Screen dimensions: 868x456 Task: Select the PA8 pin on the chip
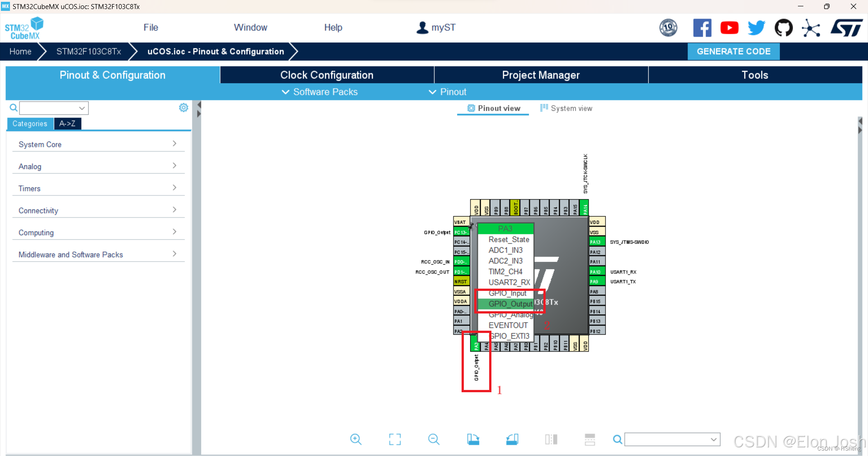pos(597,292)
